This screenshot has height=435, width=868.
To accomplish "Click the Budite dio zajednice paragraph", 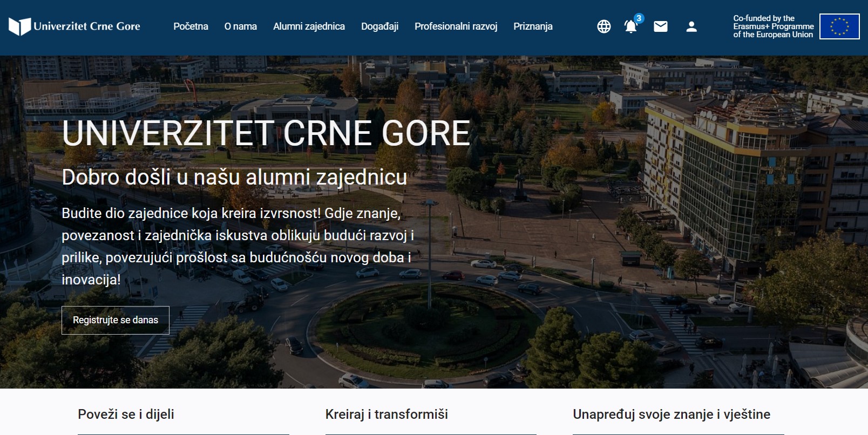I will tap(238, 246).
